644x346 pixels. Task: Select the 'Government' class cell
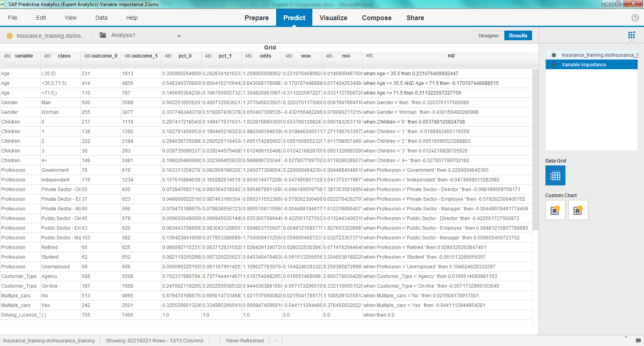click(60, 170)
